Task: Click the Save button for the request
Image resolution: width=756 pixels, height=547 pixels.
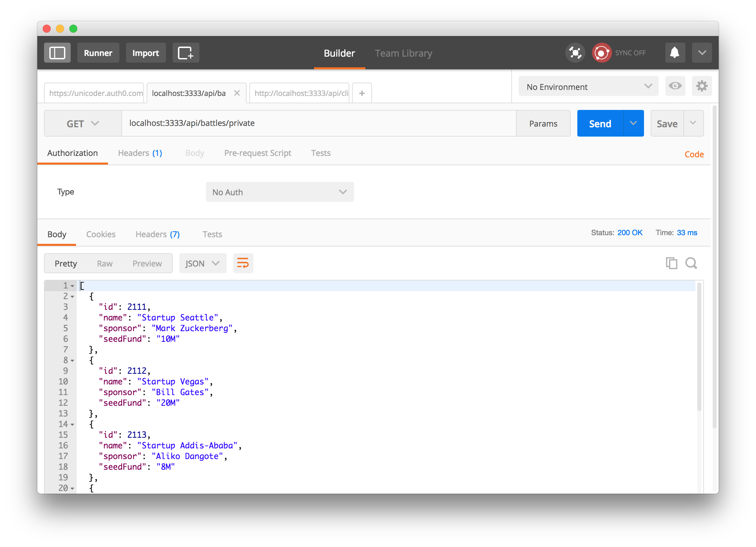Action: tap(667, 123)
